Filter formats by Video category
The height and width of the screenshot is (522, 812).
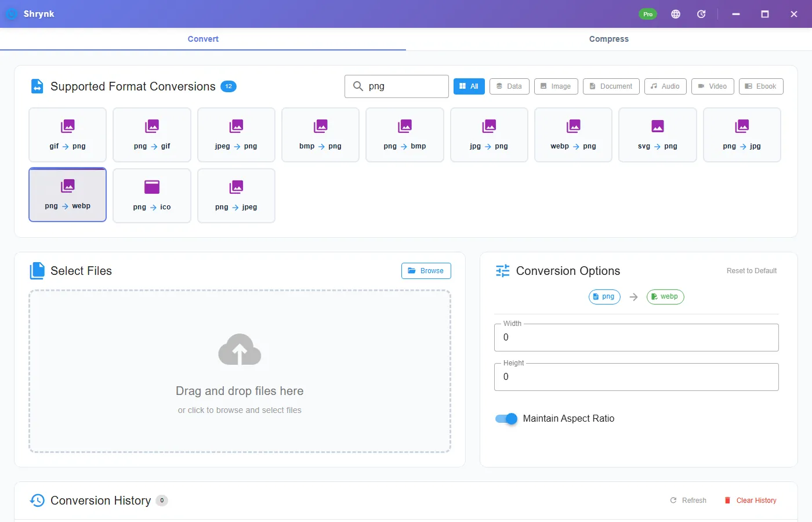click(713, 86)
